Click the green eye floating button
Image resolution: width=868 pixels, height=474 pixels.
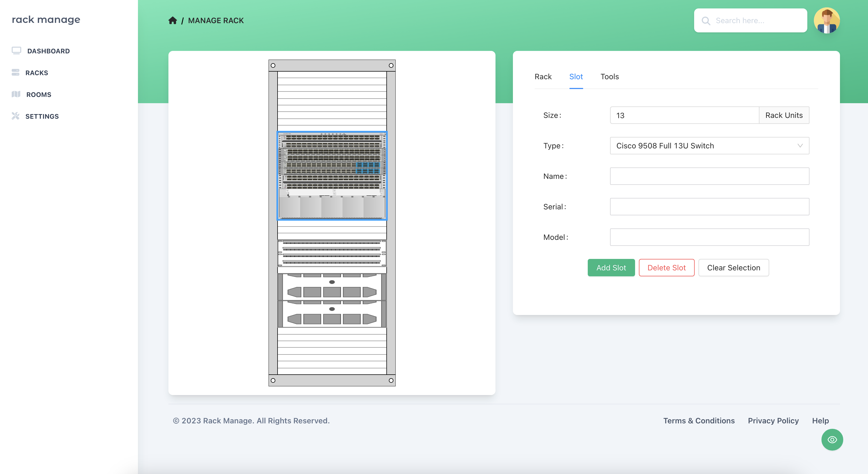(832, 440)
